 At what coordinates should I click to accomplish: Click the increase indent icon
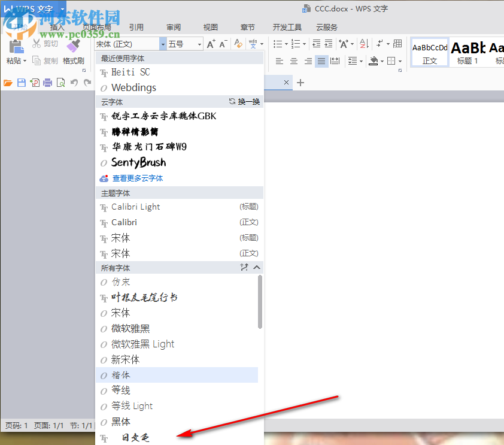pyautogui.click(x=329, y=43)
